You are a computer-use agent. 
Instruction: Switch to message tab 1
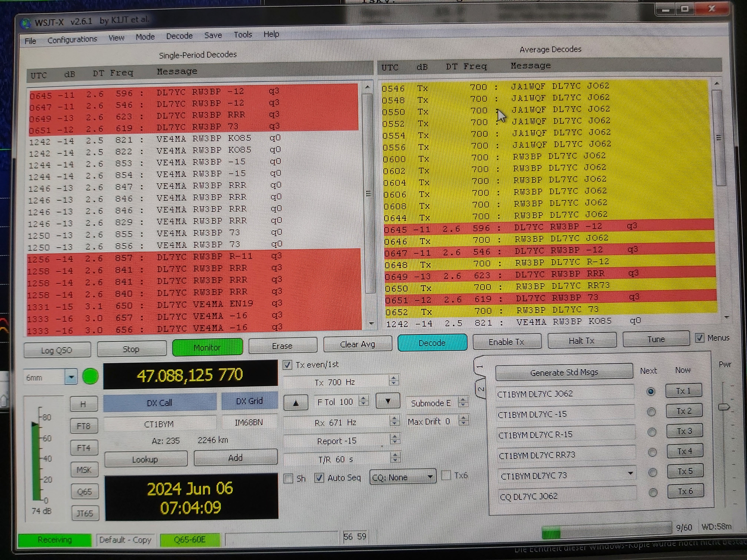479,366
